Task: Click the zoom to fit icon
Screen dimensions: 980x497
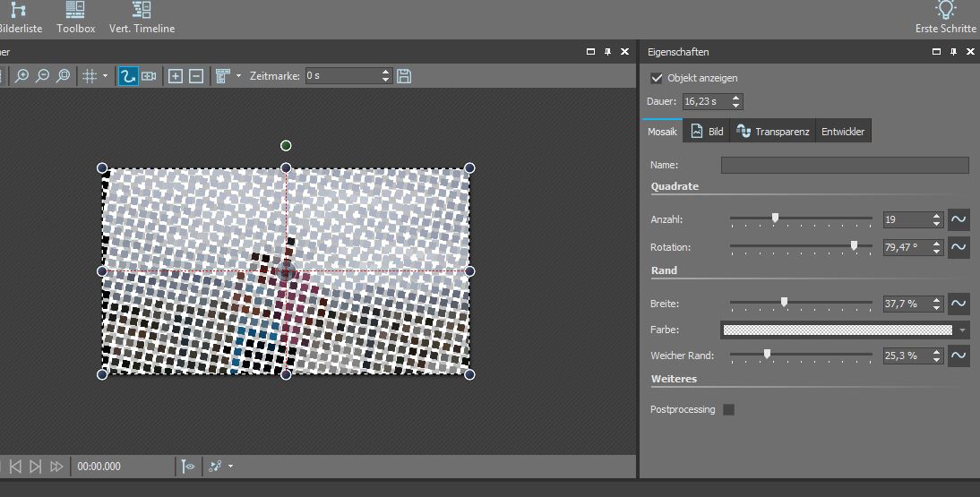Action: point(63,76)
